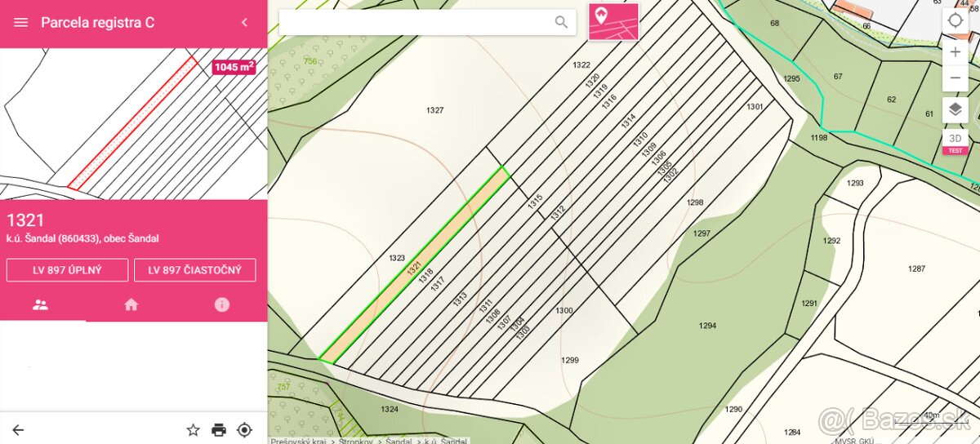
Task: Center map on the parcel
Action: [244, 429]
